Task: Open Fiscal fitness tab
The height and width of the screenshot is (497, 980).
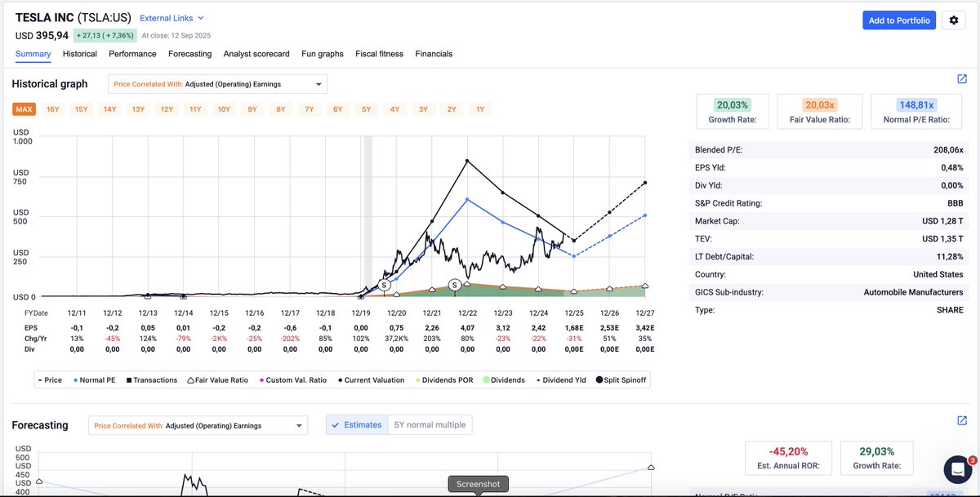Action: [379, 54]
